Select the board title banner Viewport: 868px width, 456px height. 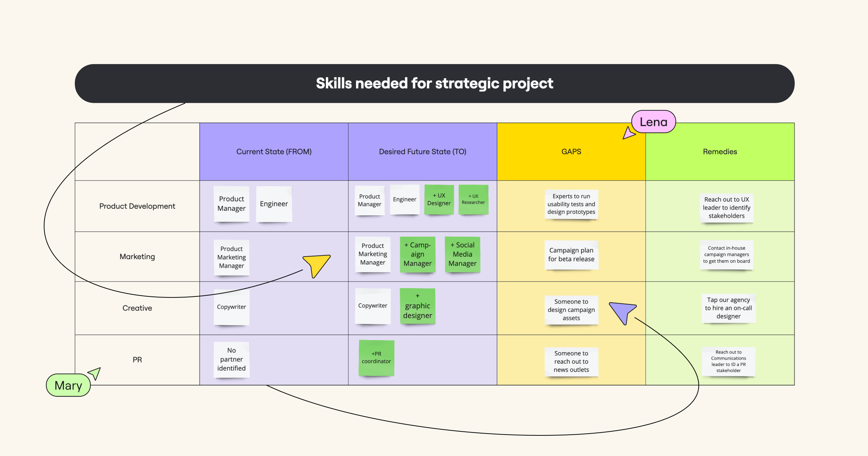(x=434, y=84)
